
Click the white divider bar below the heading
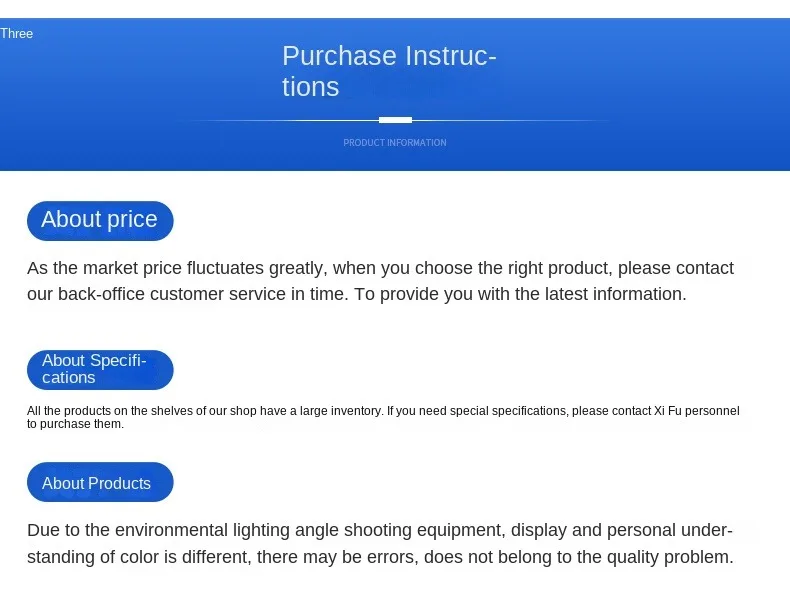(395, 120)
